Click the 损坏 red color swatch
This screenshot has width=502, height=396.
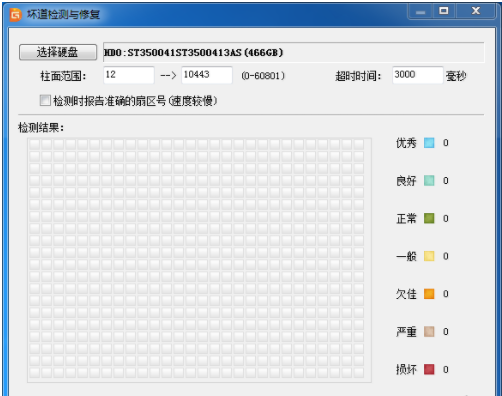(429, 369)
